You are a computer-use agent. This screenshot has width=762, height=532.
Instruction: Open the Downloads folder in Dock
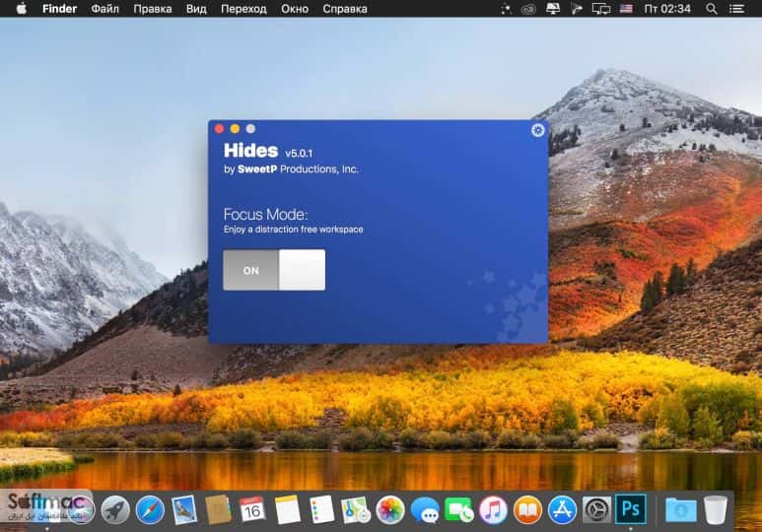681,509
